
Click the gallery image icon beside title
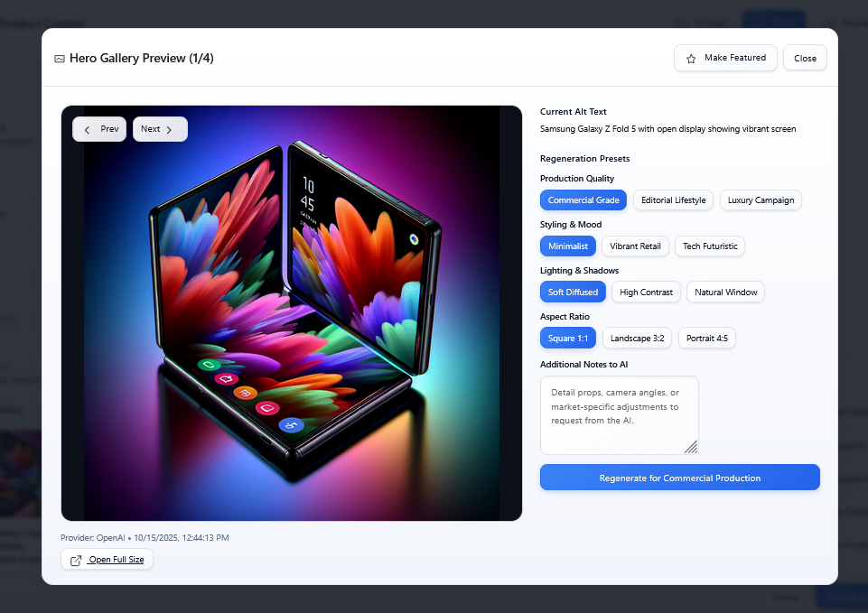60,59
